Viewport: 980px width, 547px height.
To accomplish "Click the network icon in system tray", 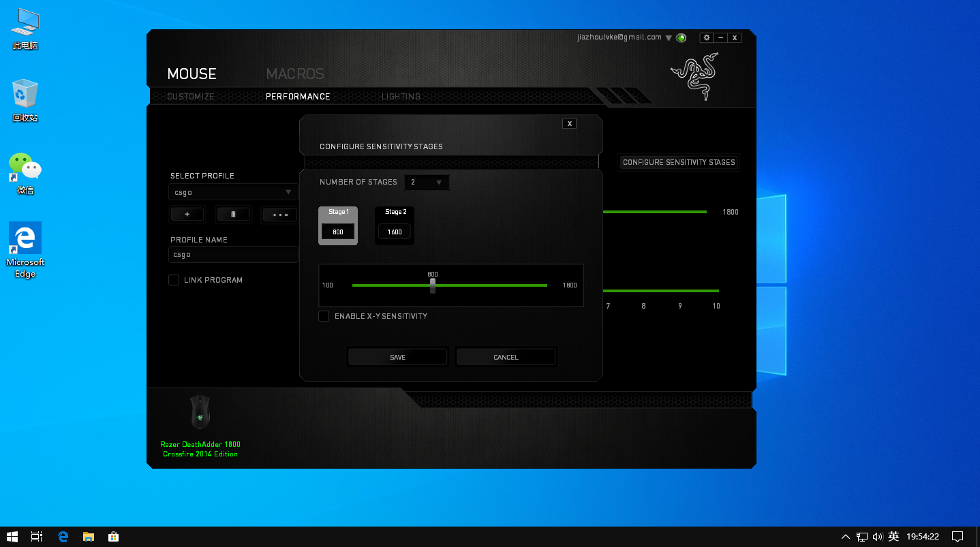I will (x=862, y=537).
